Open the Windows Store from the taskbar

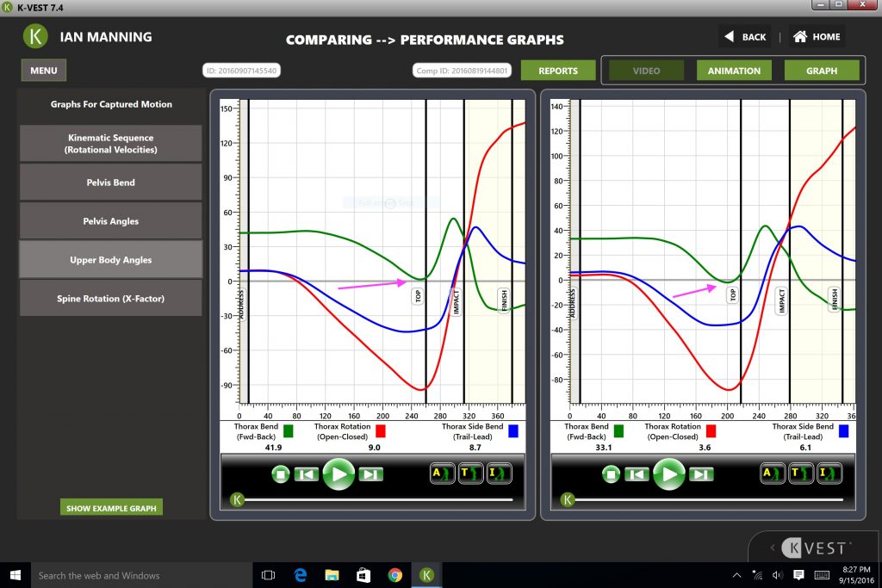point(363,575)
